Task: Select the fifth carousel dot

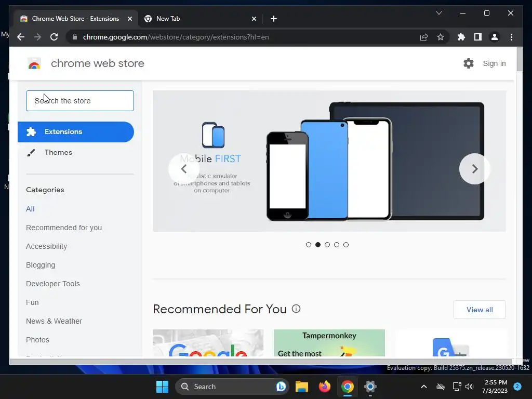Action: [345, 245]
